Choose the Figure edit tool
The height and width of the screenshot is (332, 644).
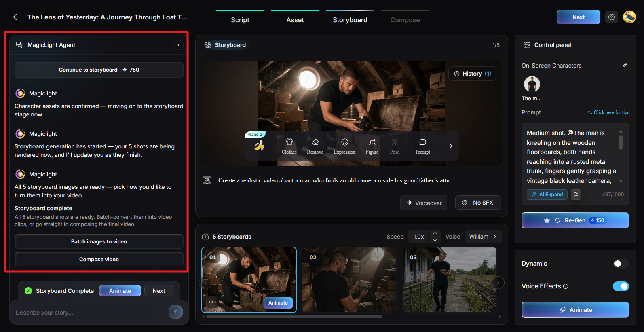(x=372, y=146)
